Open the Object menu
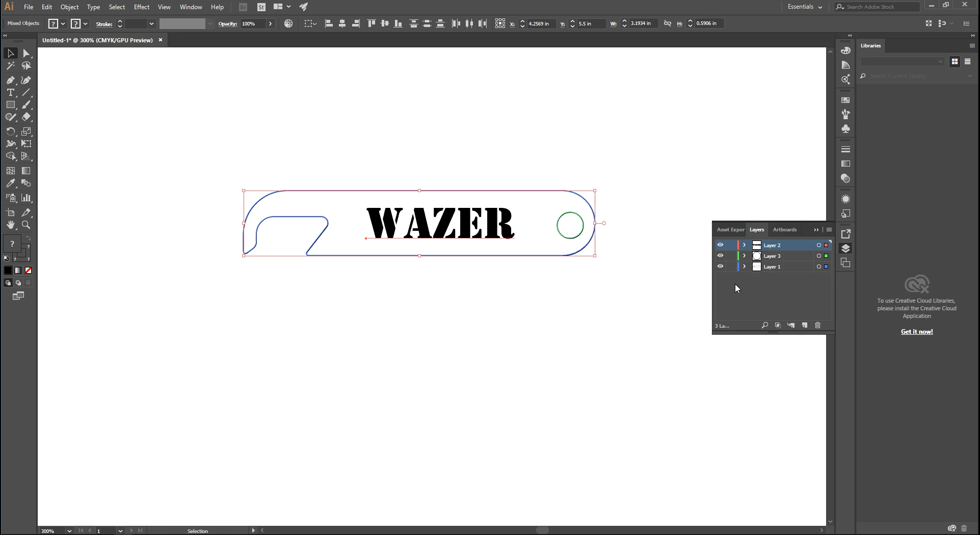The image size is (980, 535). 69,7
